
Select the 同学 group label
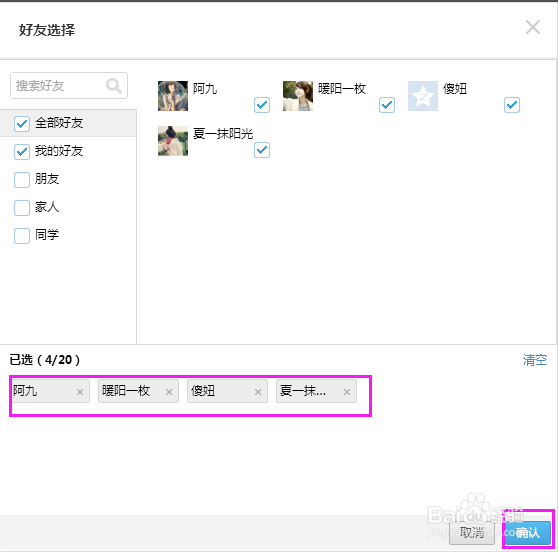coord(47,235)
